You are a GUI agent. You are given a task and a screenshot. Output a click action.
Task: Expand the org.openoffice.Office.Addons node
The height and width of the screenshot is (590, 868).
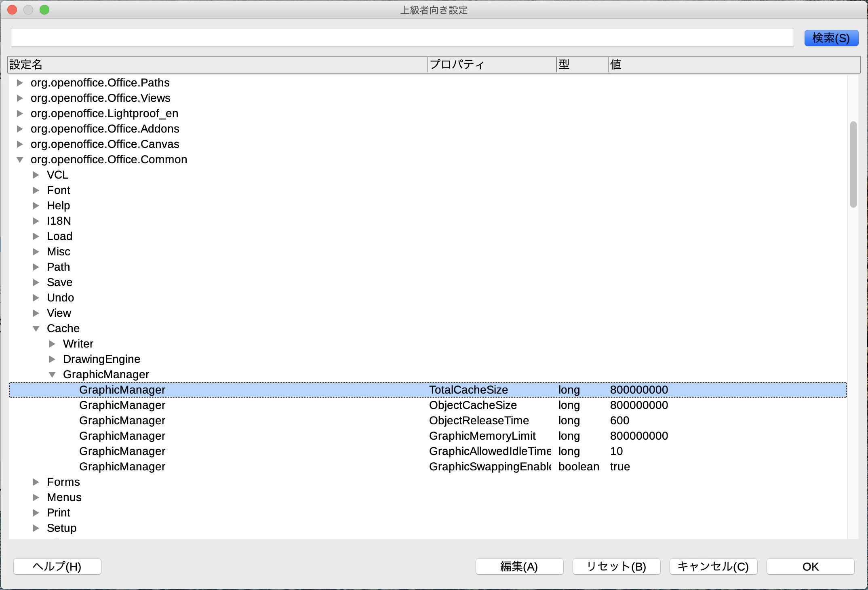(x=20, y=129)
